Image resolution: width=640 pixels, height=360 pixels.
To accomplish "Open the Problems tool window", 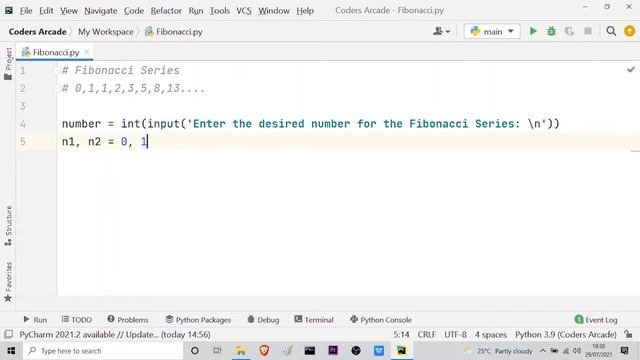I will click(x=128, y=320).
